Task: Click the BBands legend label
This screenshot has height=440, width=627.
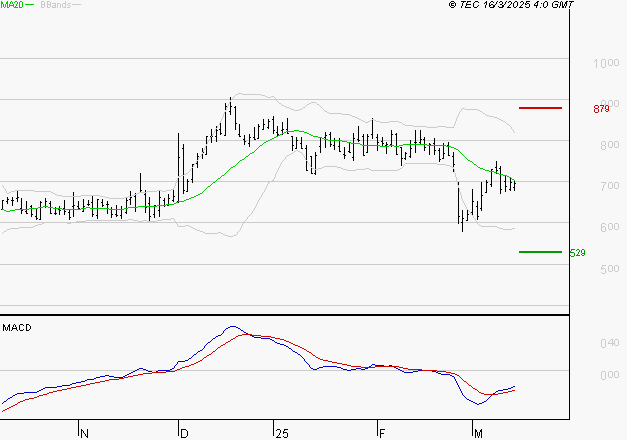Action: (56, 5)
